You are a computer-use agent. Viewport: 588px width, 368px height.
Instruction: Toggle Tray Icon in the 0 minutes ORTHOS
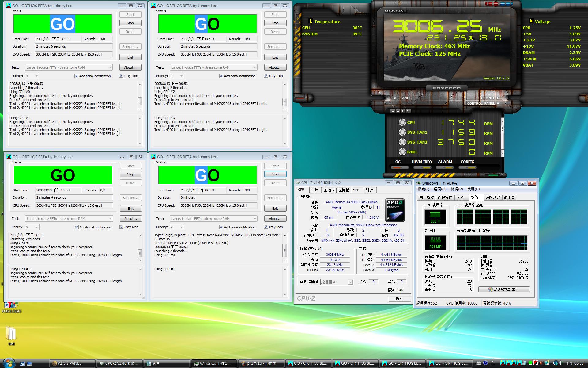(266, 227)
